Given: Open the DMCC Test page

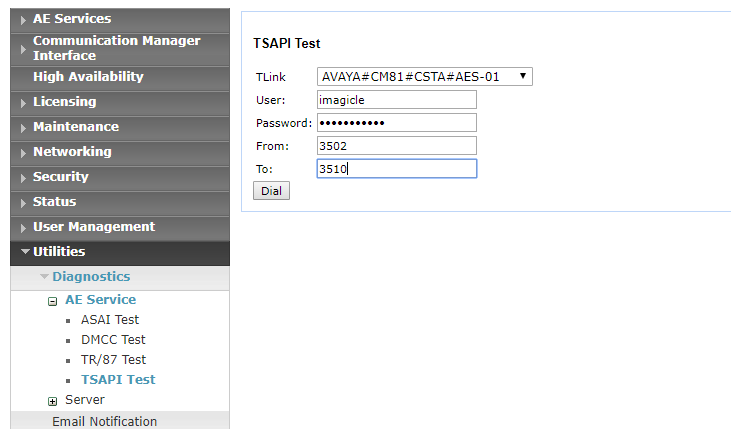Looking at the screenshot, I should coord(113,340).
